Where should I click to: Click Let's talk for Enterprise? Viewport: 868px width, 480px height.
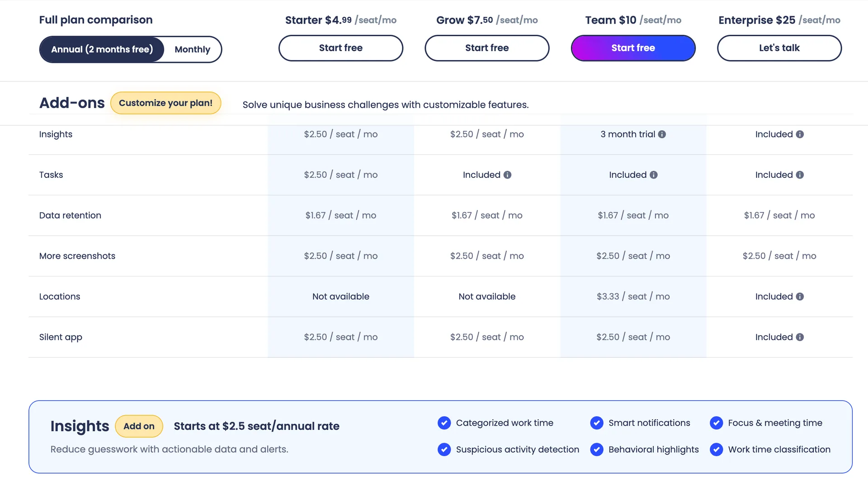779,48
